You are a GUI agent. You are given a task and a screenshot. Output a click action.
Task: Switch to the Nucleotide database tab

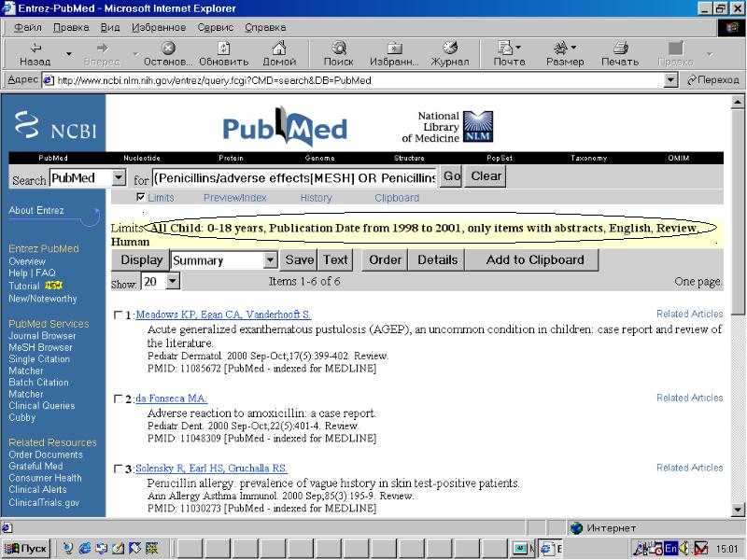point(142,158)
